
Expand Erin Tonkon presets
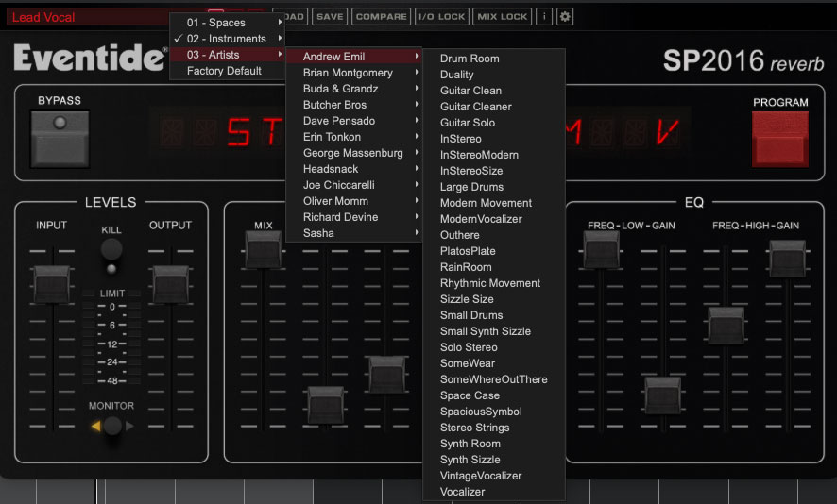point(354,137)
